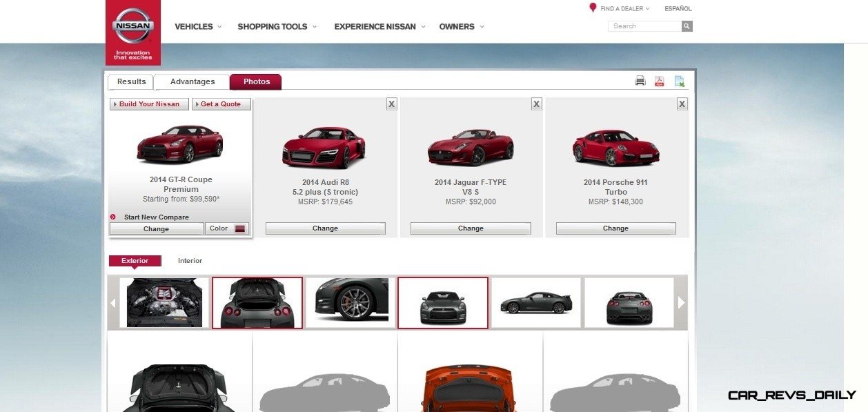Switch to Interior photos tab
868x412 pixels.
click(190, 261)
